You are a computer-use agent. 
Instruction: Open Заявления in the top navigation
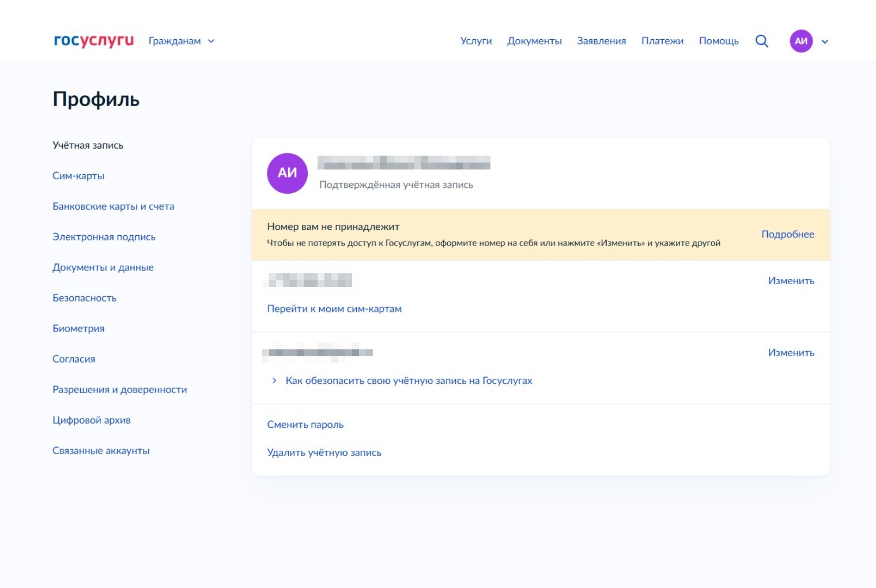pyautogui.click(x=602, y=41)
